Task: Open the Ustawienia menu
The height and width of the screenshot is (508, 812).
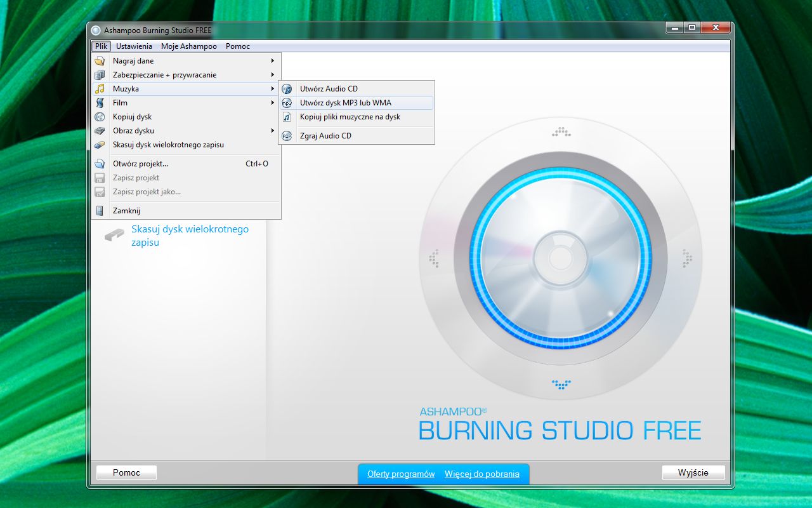Action: [x=134, y=46]
